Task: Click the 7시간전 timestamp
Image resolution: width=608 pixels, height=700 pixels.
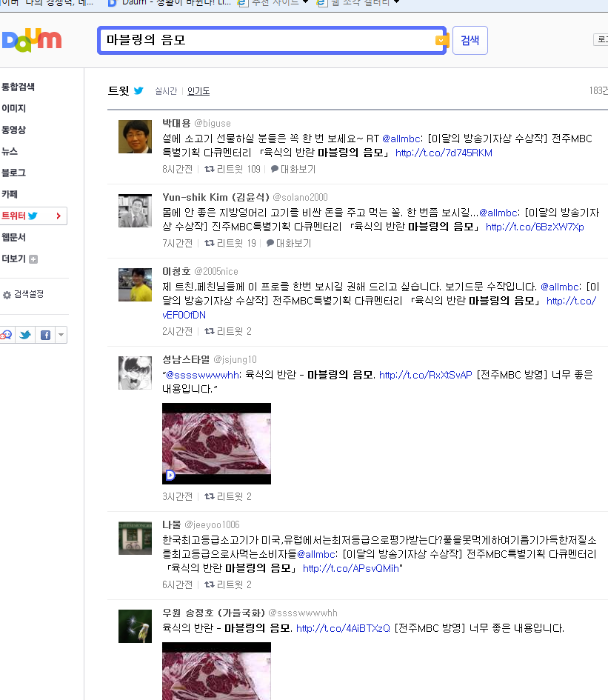Action: 177,243
